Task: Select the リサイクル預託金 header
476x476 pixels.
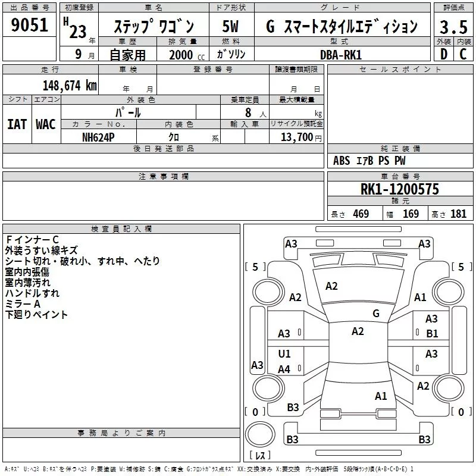Action: pyautogui.click(x=296, y=124)
